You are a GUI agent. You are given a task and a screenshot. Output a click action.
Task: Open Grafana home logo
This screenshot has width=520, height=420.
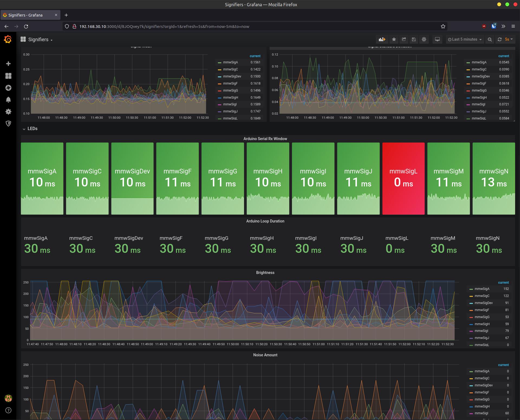pos(8,40)
